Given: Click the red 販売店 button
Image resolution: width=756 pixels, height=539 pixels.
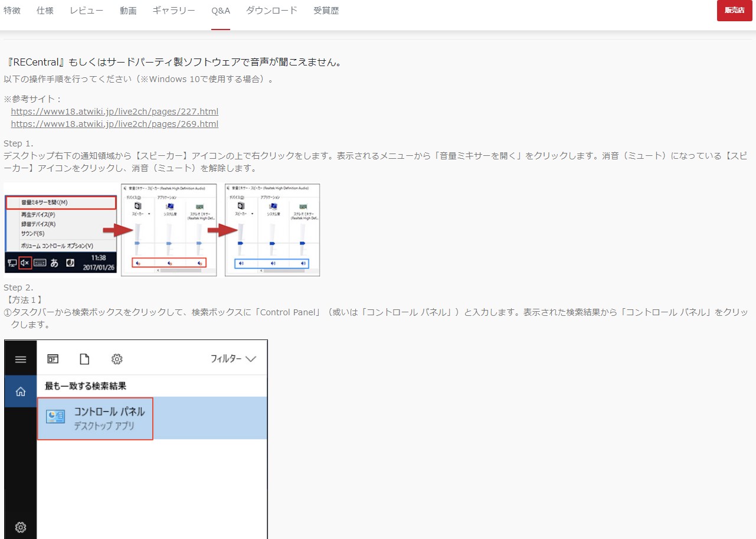Looking at the screenshot, I should pos(734,11).
